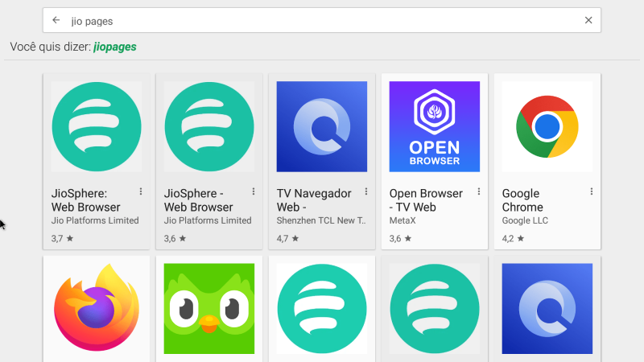Screen dimensions: 644x362
Task: Select the 'Shenzhen TCL New T..' developer name
Action: pyautogui.click(x=321, y=220)
